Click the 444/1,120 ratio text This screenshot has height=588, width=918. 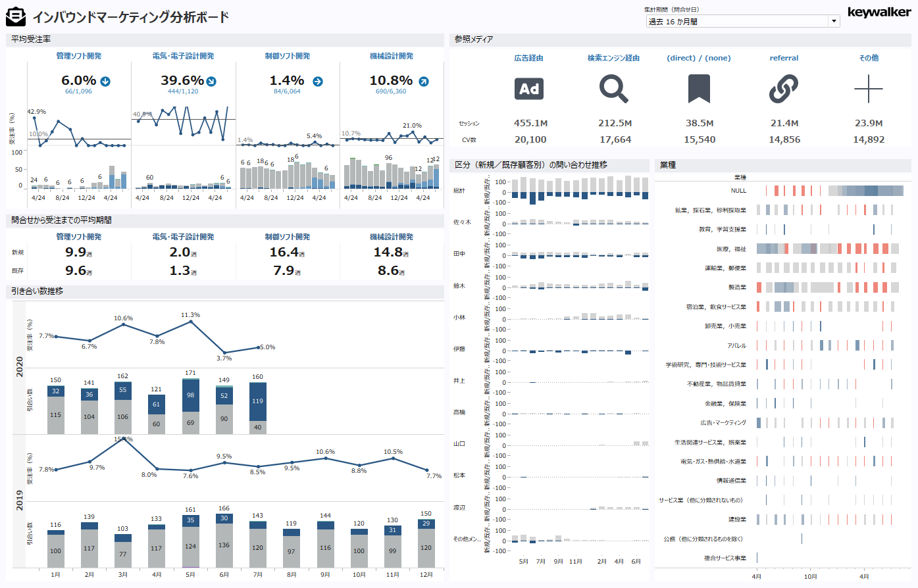point(183,91)
